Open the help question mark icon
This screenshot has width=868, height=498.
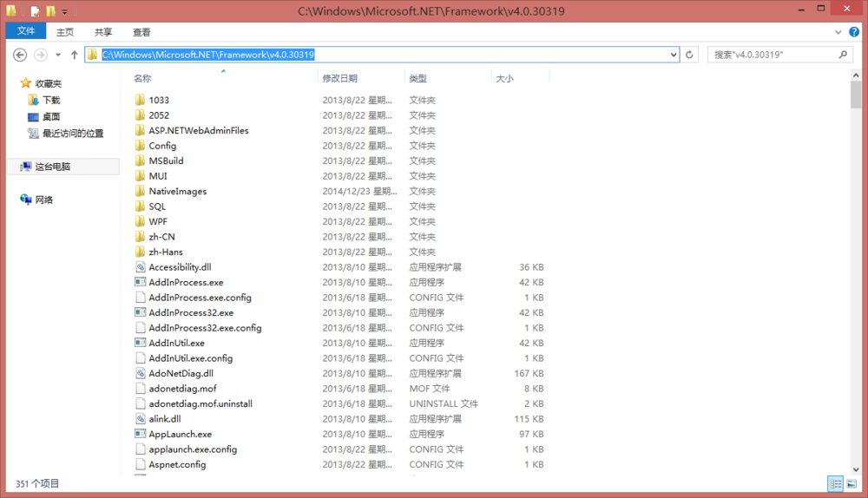coord(854,32)
